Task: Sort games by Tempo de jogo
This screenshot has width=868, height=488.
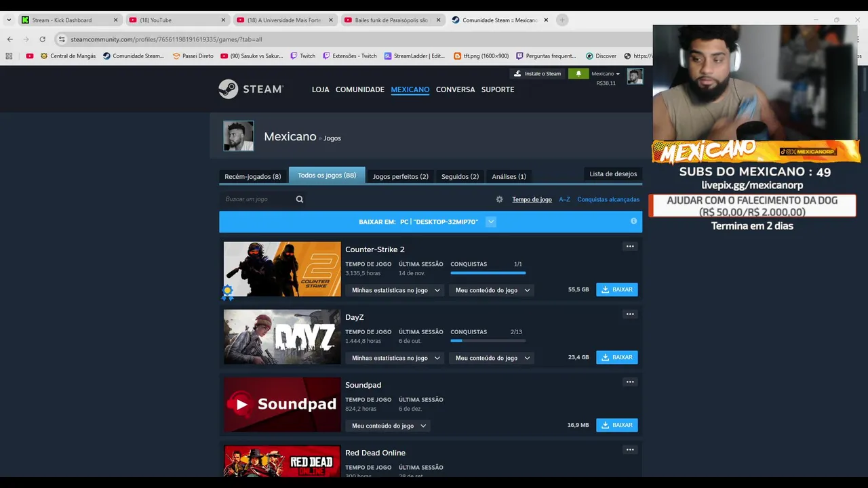Action: point(532,199)
